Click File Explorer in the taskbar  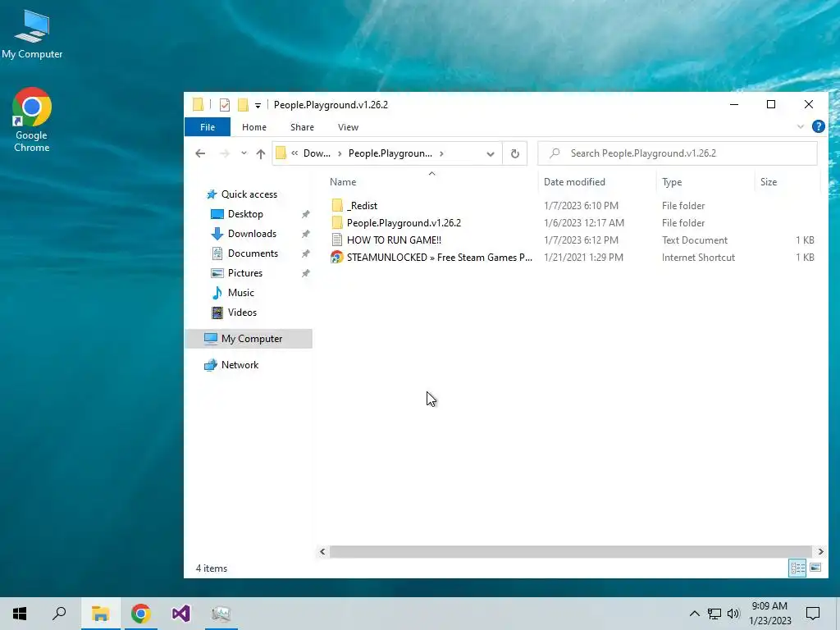(100, 614)
